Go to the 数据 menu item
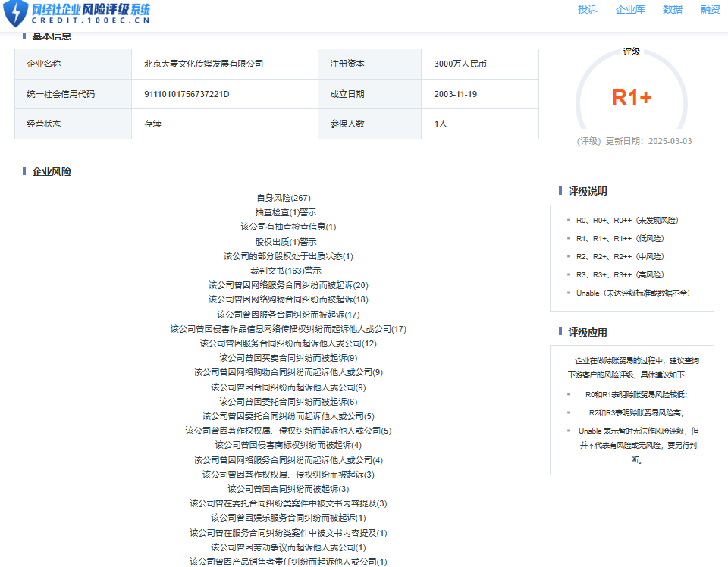 coord(673,9)
